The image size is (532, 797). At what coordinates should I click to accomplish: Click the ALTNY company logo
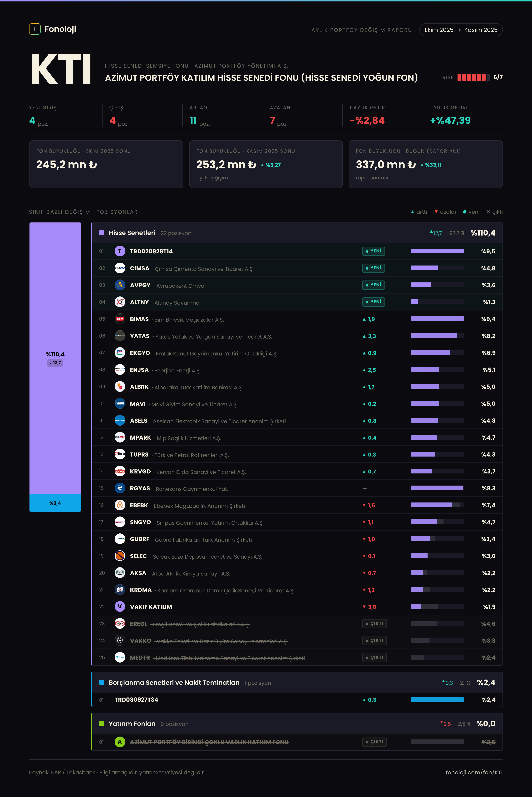(120, 302)
